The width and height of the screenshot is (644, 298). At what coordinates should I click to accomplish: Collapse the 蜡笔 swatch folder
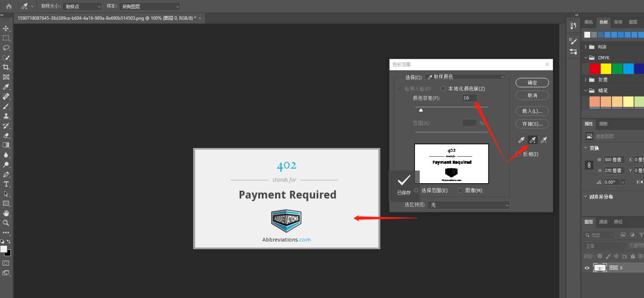[586, 90]
